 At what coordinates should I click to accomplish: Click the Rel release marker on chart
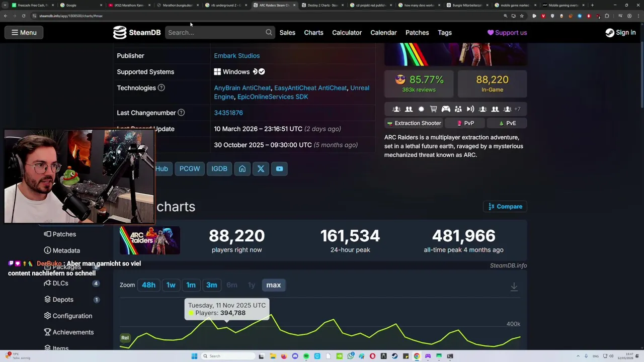(x=125, y=338)
